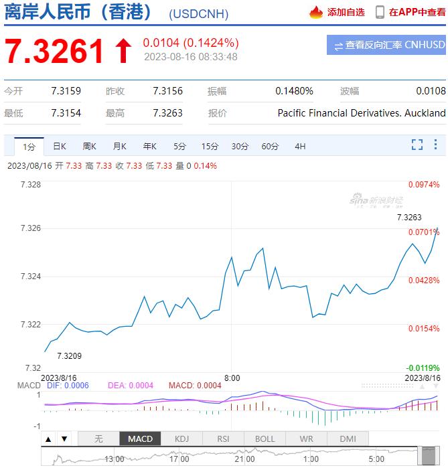Click today's open value 7.3159
The height and width of the screenshot is (476, 448).
(x=66, y=91)
